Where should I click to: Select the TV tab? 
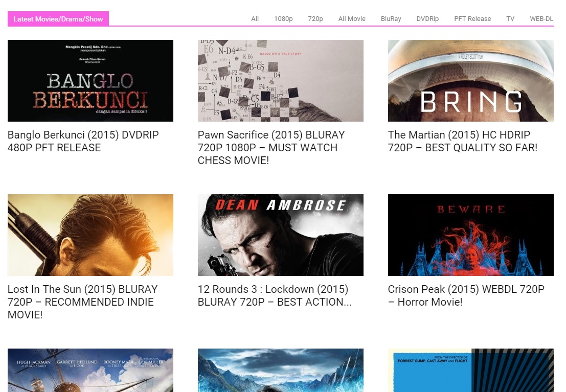tap(510, 19)
